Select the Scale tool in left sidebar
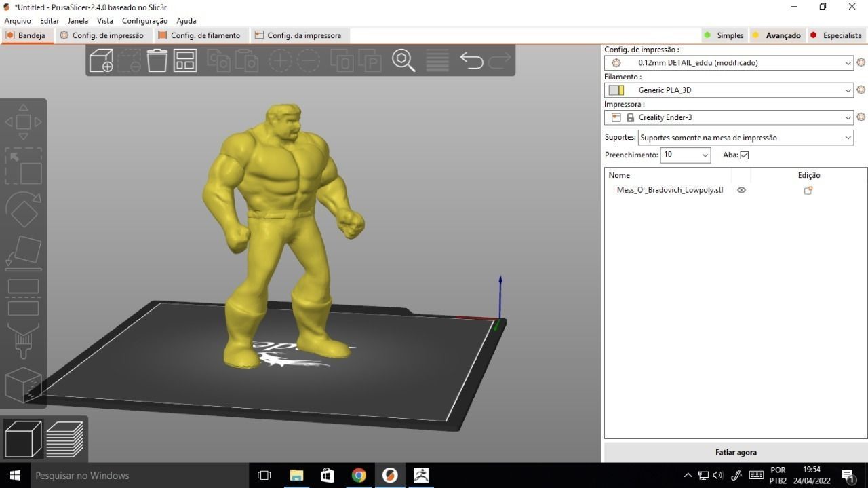Viewport: 868px width, 488px height. [x=23, y=166]
